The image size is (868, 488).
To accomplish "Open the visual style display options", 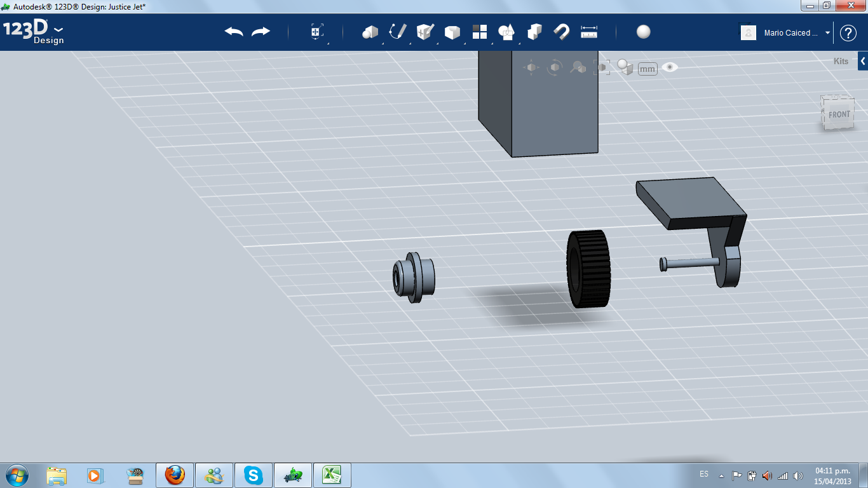I will click(x=625, y=67).
